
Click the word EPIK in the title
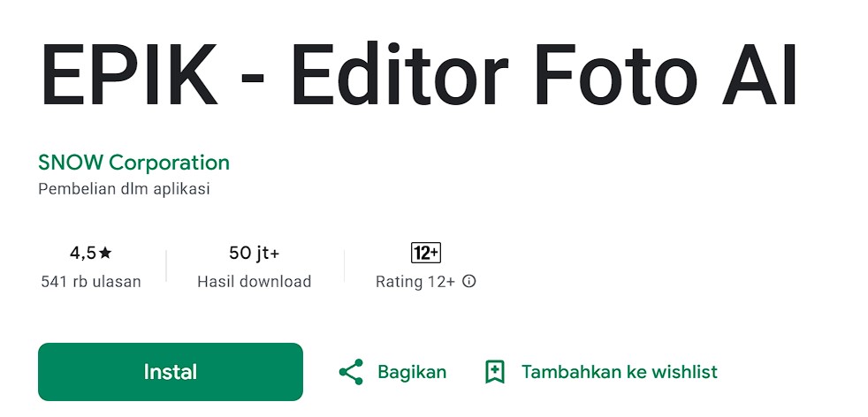(x=128, y=74)
